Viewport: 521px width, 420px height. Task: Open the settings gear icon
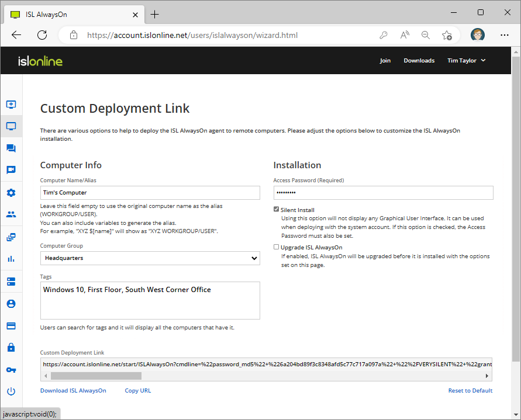[x=11, y=192]
